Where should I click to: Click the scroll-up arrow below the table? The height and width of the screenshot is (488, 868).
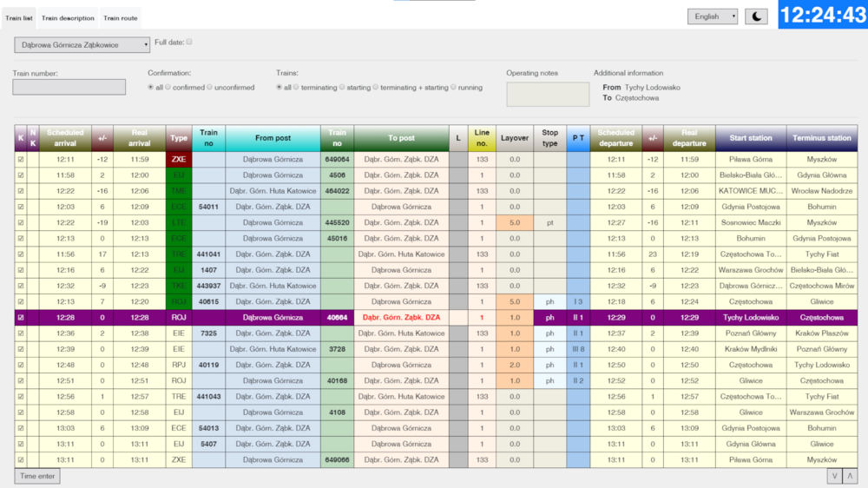850,476
